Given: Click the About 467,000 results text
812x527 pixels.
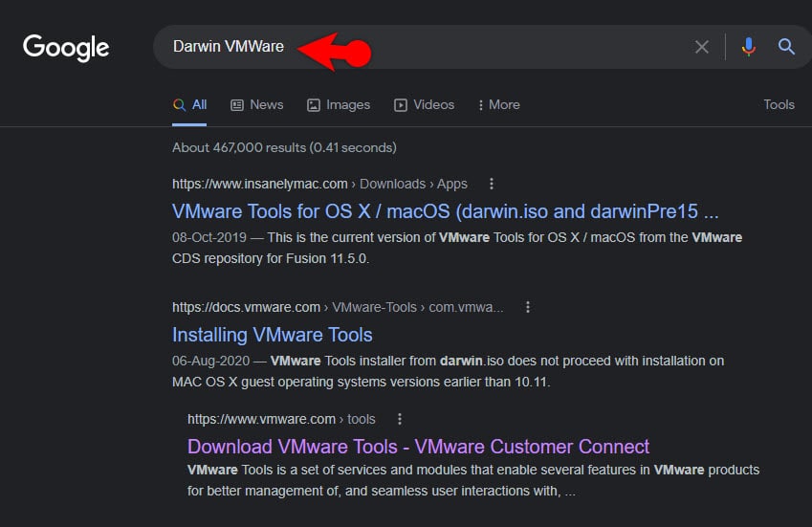Looking at the screenshot, I should coord(284,147).
